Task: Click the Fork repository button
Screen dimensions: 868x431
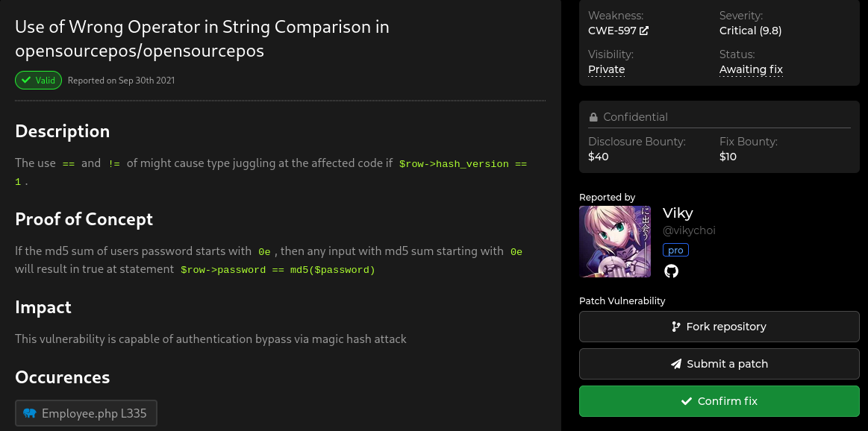Action: point(719,327)
